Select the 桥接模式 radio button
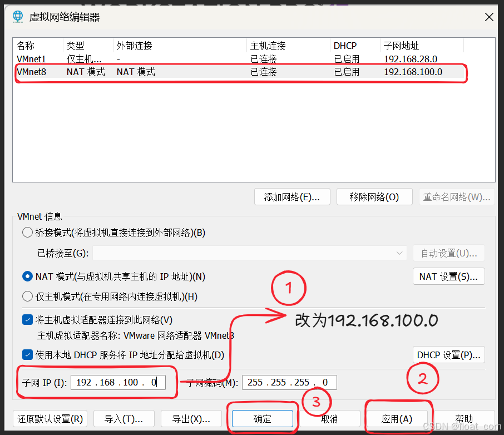Image resolution: width=504 pixels, height=435 pixels. click(x=27, y=233)
